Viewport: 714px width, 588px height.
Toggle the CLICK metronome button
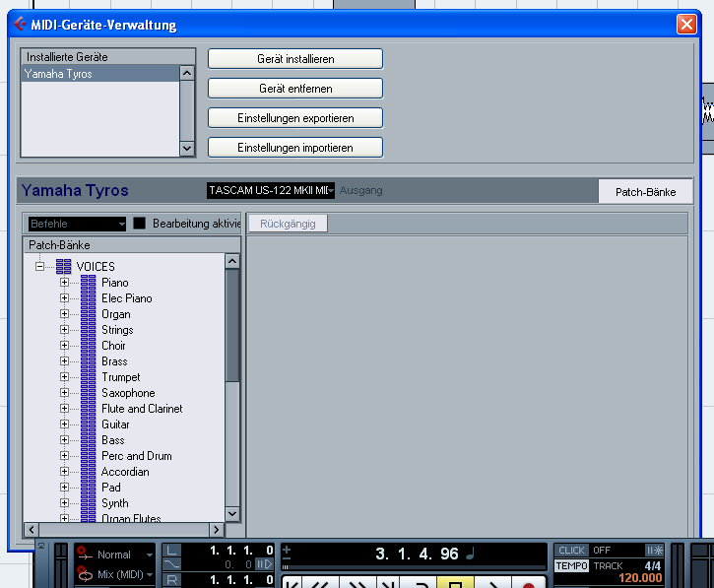pyautogui.click(x=571, y=551)
